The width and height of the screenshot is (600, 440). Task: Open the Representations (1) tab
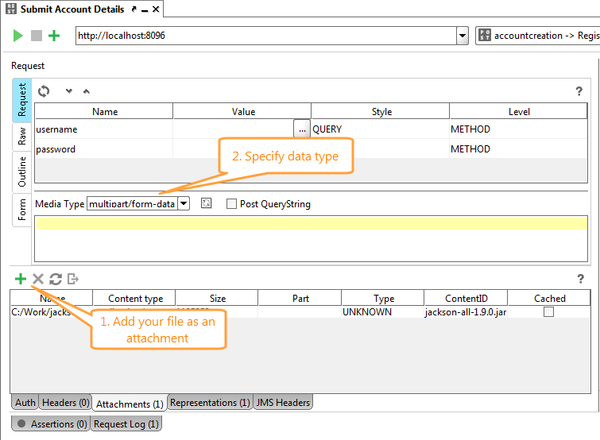pyautogui.click(x=209, y=403)
